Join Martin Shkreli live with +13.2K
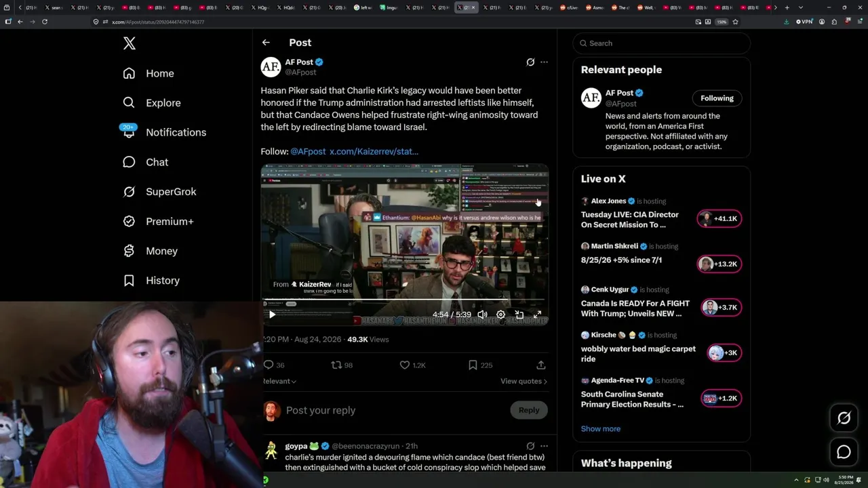Image resolution: width=868 pixels, height=488 pixels. pos(719,264)
